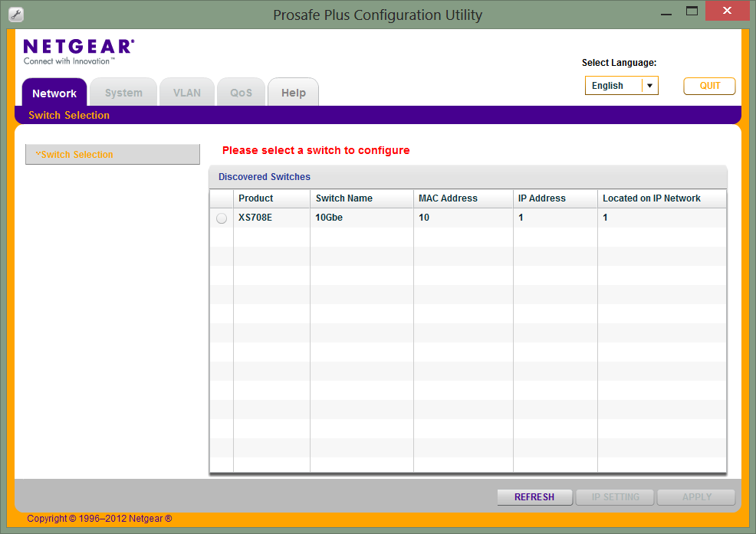Select the XS708E switch radio button
Viewport: 756px width, 534px height.
[222, 218]
